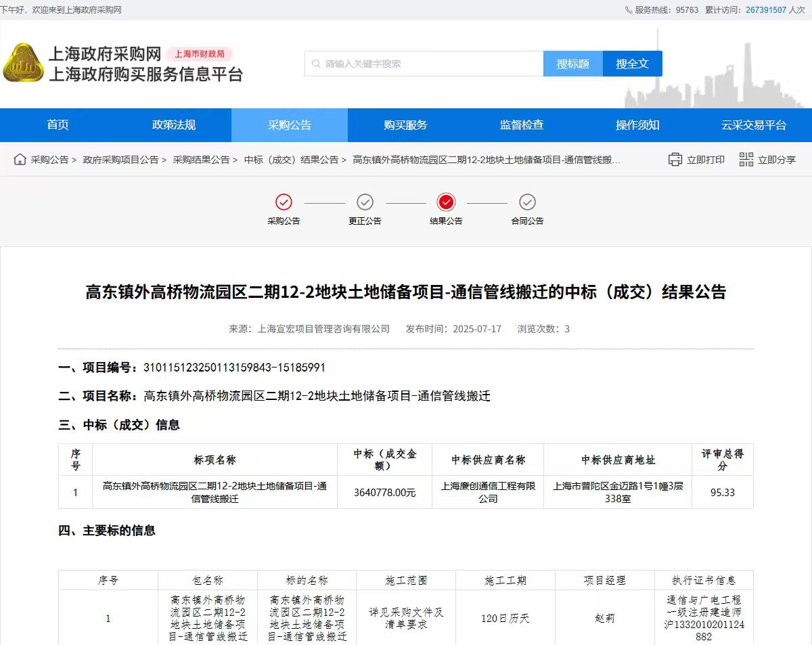Select the 结果公告 step circle icon
812x645 pixels.
point(446,202)
